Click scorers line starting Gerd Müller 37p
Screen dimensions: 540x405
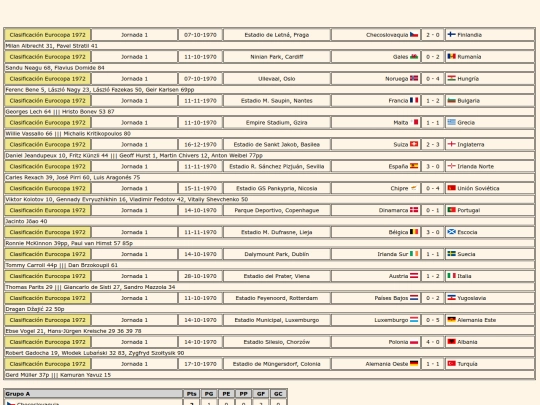(58, 375)
